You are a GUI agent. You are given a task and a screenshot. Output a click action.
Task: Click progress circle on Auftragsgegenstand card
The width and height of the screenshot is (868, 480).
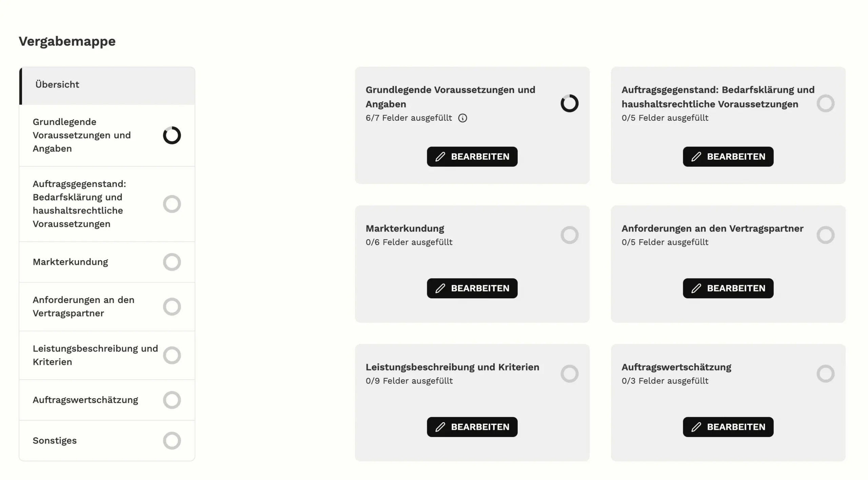pyautogui.click(x=825, y=103)
